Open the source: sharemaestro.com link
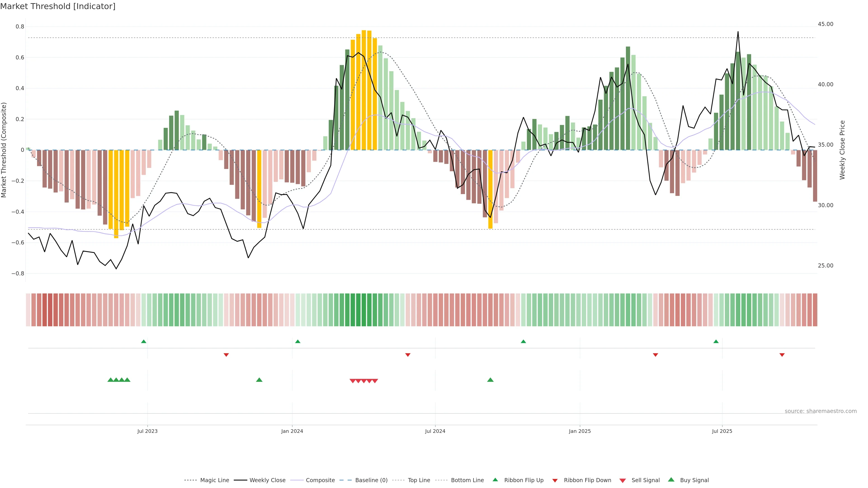This screenshot has height=488, width=868. coord(821,411)
